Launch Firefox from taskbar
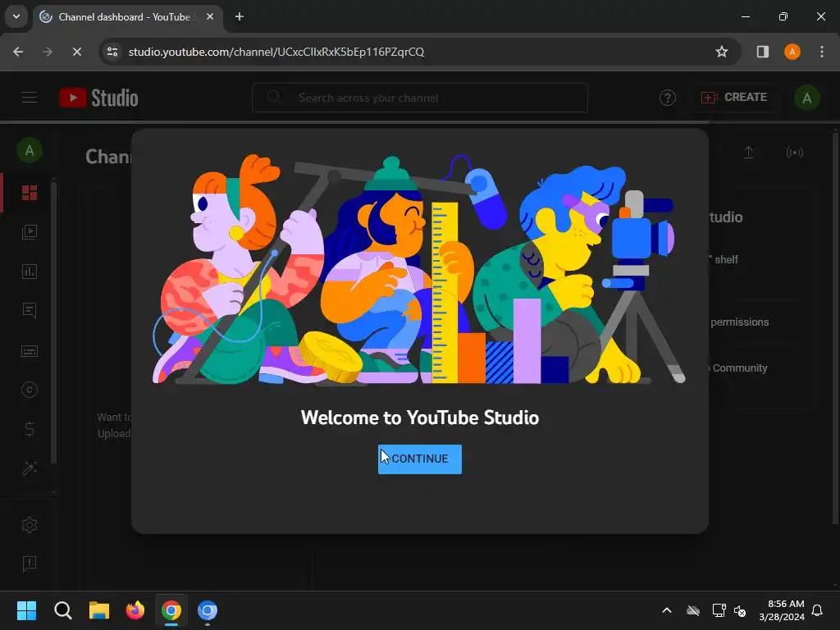The image size is (840, 630). (x=135, y=610)
